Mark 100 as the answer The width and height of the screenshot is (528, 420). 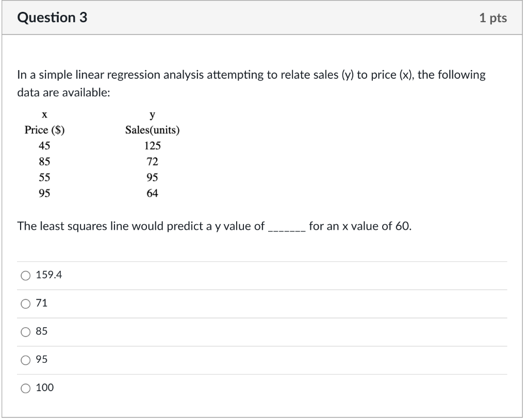pyautogui.click(x=26, y=388)
